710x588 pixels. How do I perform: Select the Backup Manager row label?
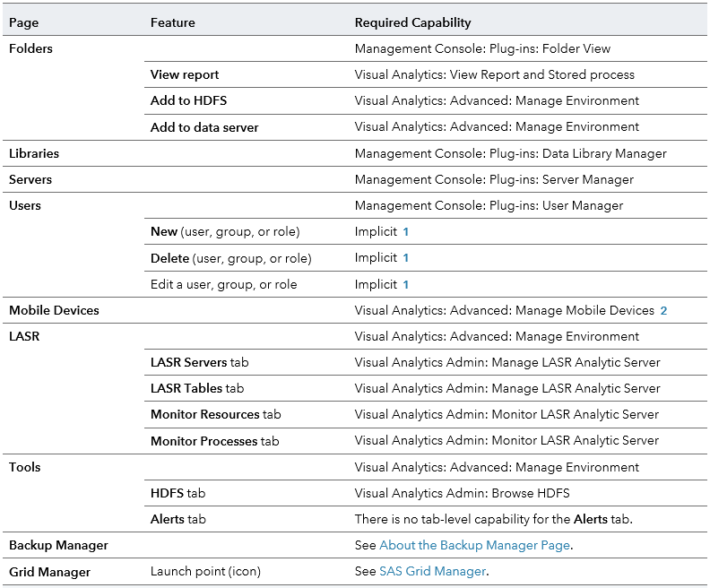pos(58,545)
